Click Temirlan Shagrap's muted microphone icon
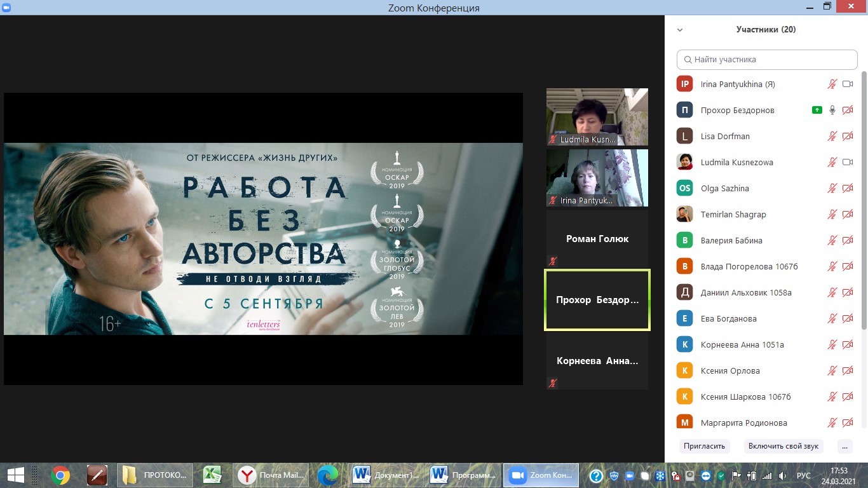The image size is (868, 488). pyautogui.click(x=832, y=214)
